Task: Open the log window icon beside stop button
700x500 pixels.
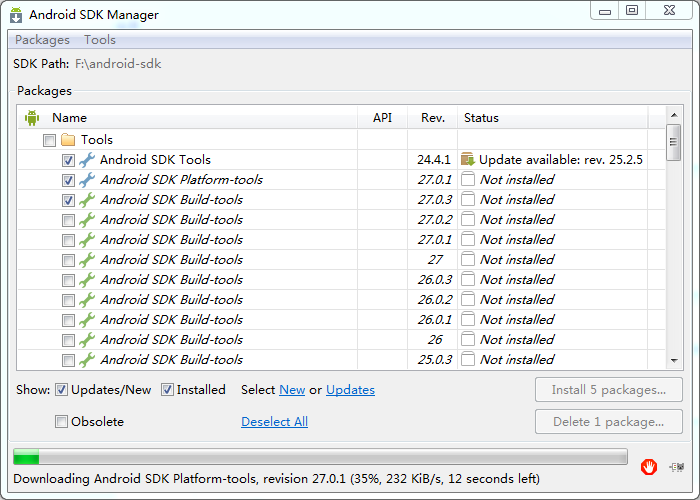Action: pos(677,467)
